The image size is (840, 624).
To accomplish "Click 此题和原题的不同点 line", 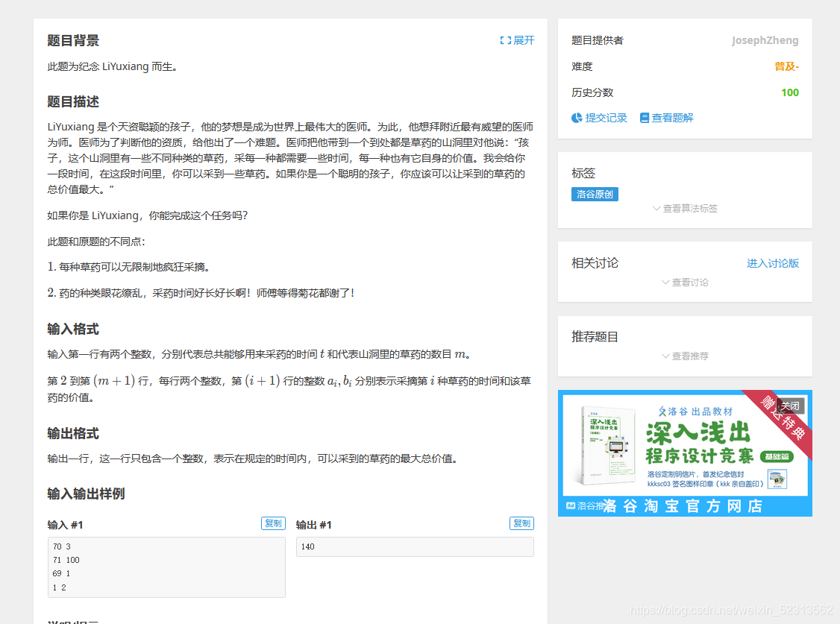I will click(96, 242).
